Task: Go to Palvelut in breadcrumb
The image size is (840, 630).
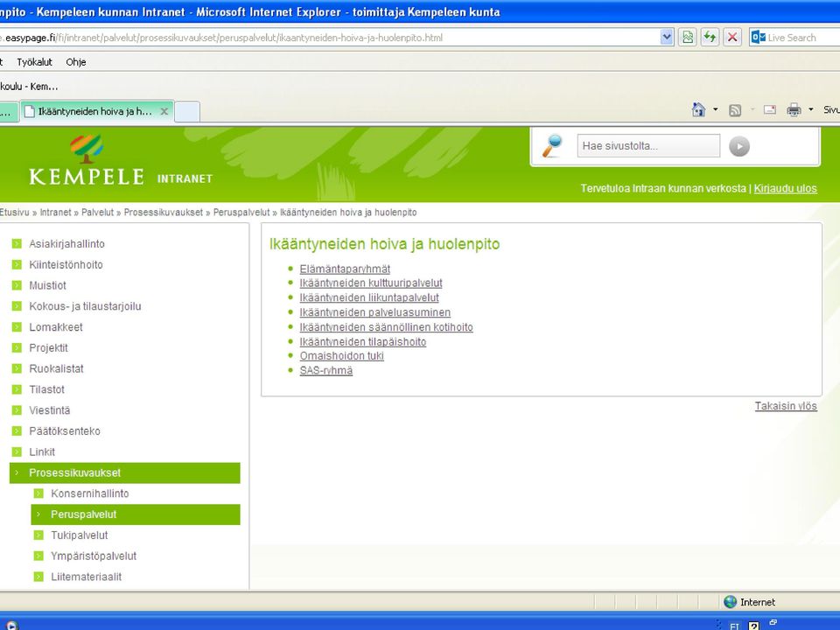Action: coord(97,212)
